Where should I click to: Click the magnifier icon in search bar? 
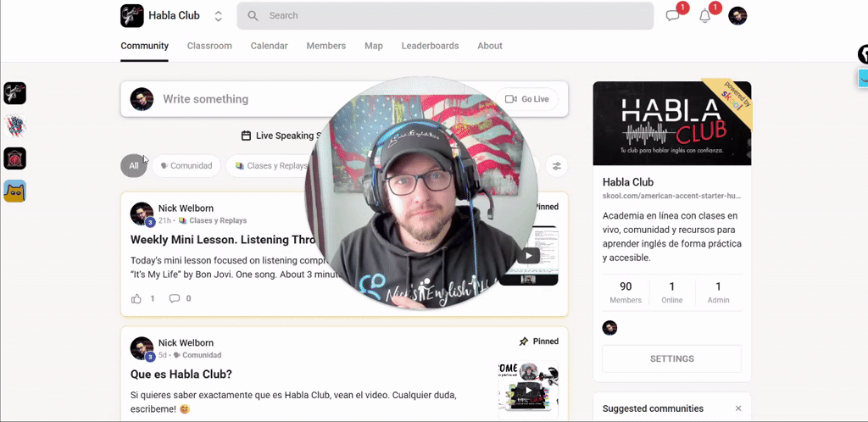click(x=253, y=15)
